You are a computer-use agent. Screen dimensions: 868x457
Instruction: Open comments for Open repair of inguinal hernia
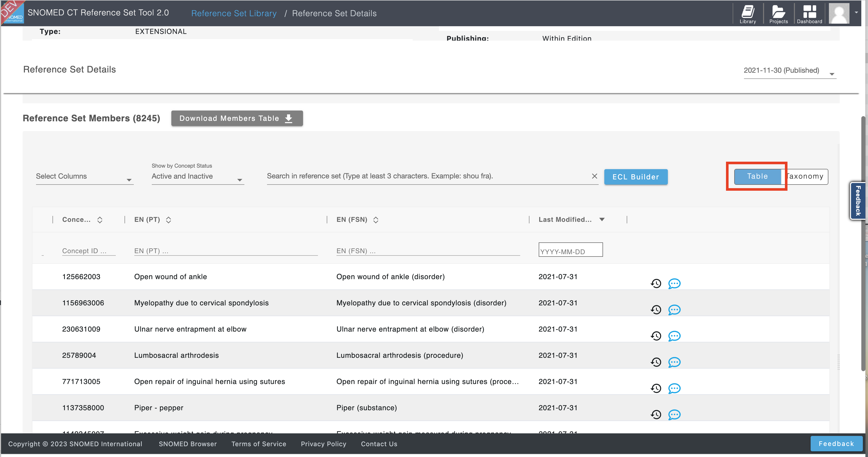674,389
